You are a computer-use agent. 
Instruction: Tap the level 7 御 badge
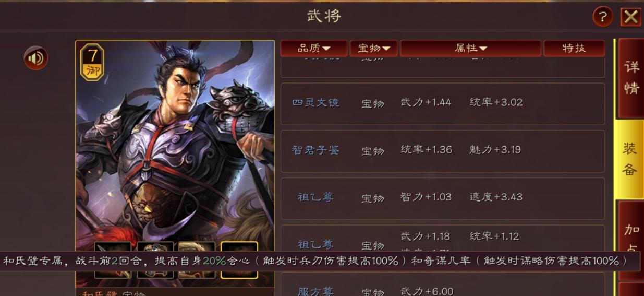[x=92, y=63]
